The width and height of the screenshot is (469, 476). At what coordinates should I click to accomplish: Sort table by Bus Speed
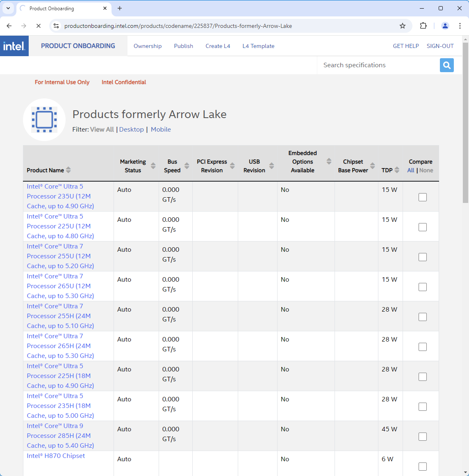coord(187,166)
